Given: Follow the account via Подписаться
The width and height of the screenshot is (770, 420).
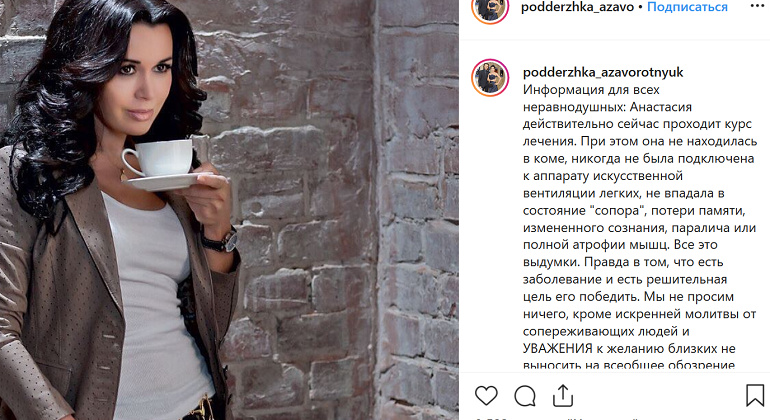Looking at the screenshot, I should (x=687, y=7).
